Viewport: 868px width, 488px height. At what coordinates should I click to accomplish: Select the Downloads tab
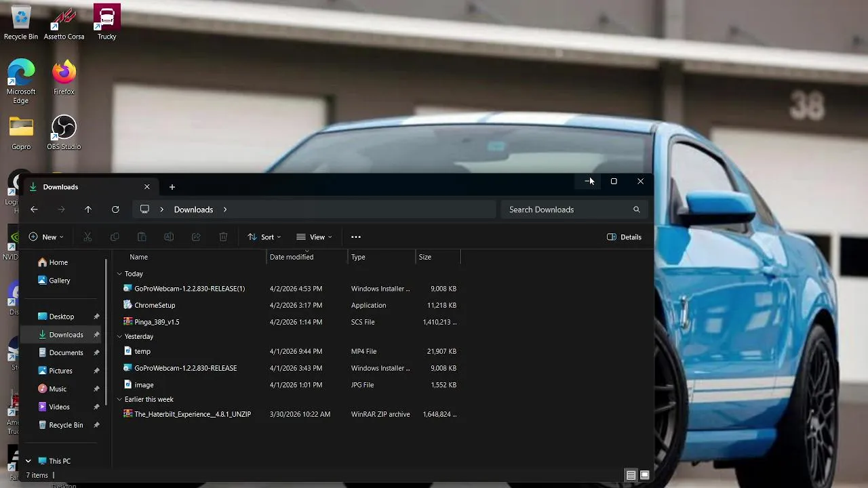pyautogui.click(x=90, y=187)
